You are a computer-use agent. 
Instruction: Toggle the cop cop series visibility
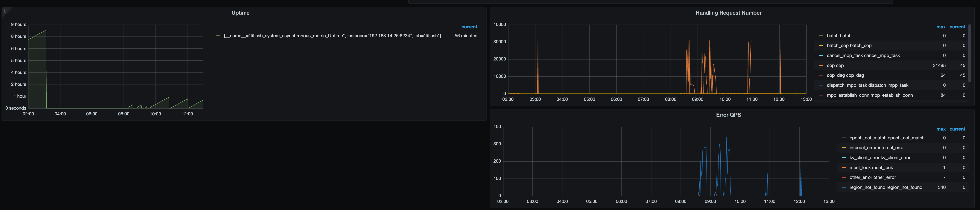(x=835, y=66)
